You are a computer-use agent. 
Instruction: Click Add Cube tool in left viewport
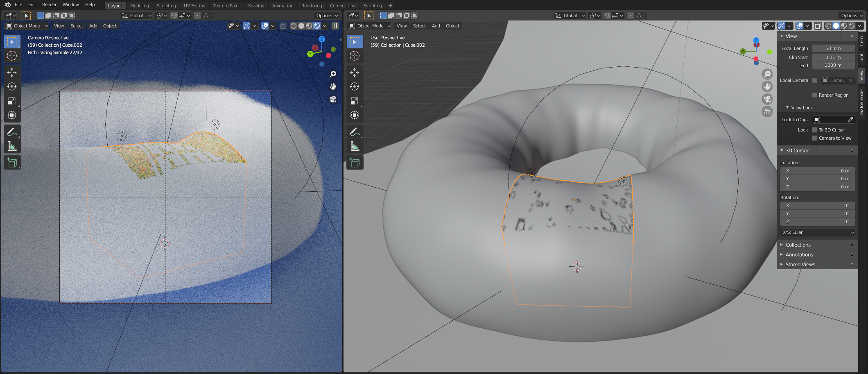tap(12, 163)
